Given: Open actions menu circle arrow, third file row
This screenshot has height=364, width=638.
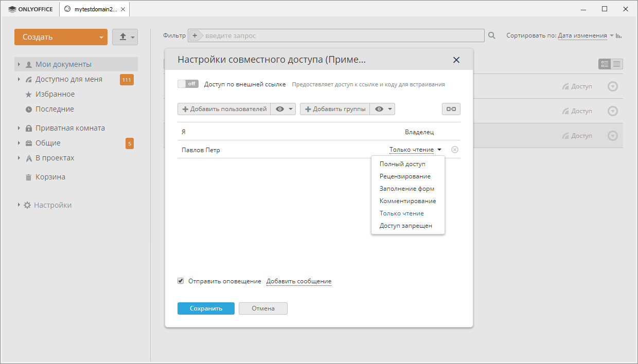Looking at the screenshot, I should click(612, 136).
